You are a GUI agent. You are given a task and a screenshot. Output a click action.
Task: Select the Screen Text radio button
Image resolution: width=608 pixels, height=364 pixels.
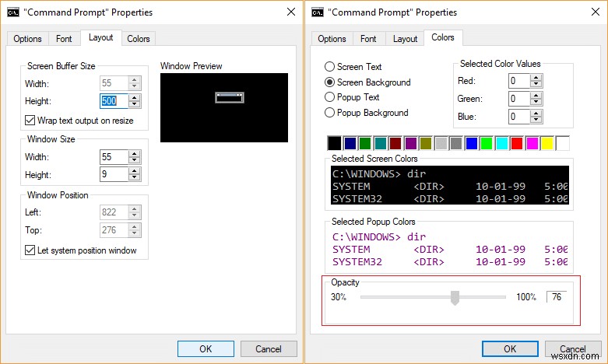(330, 67)
